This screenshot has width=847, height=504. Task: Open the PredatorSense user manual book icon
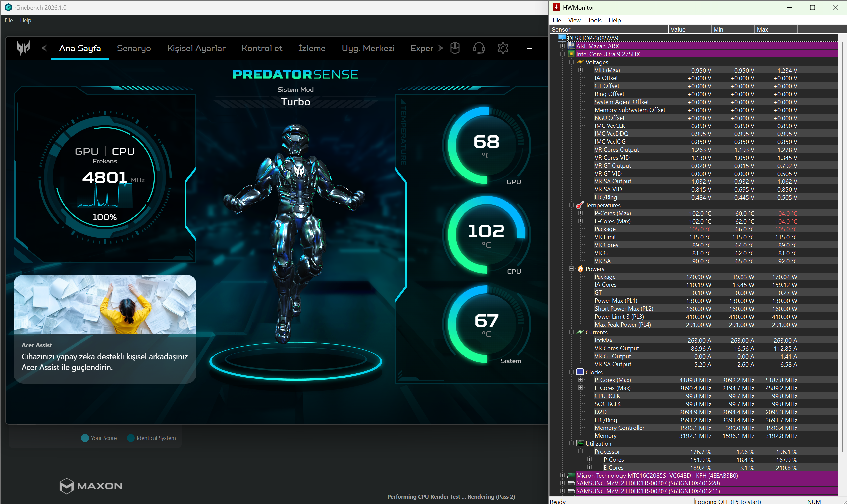[455, 48]
